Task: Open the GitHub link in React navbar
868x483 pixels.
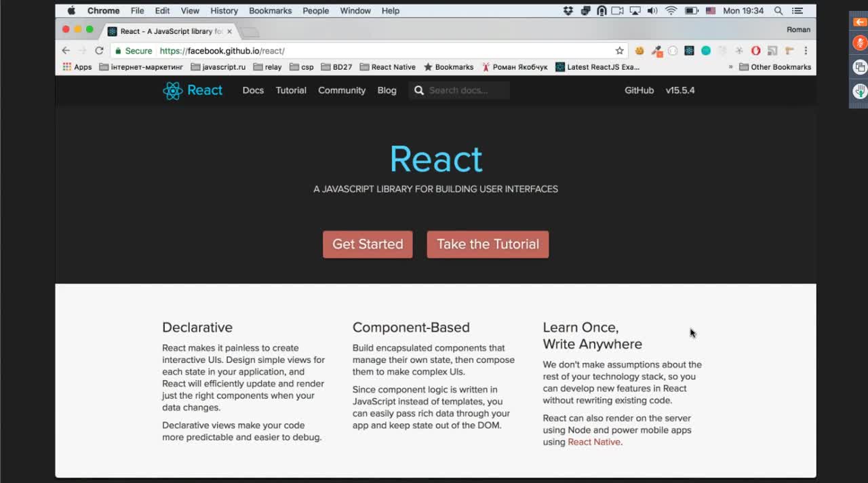Action: [639, 90]
